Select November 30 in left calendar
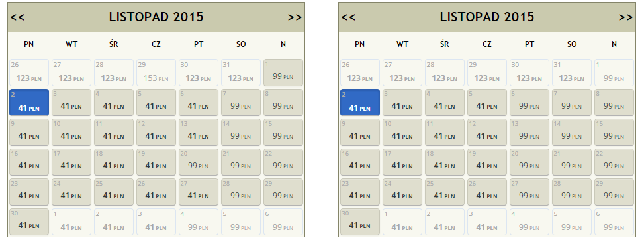Screen dimensions: 644x244 coord(29,221)
